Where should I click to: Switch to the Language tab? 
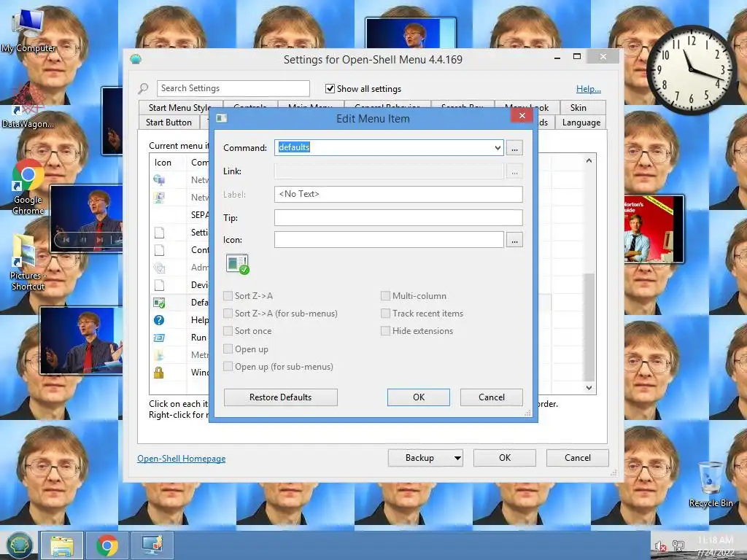point(581,122)
